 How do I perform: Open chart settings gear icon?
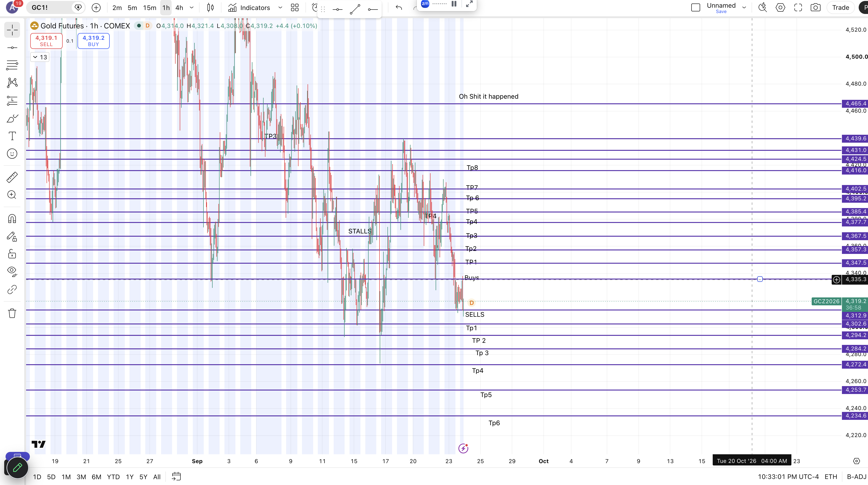(780, 7)
